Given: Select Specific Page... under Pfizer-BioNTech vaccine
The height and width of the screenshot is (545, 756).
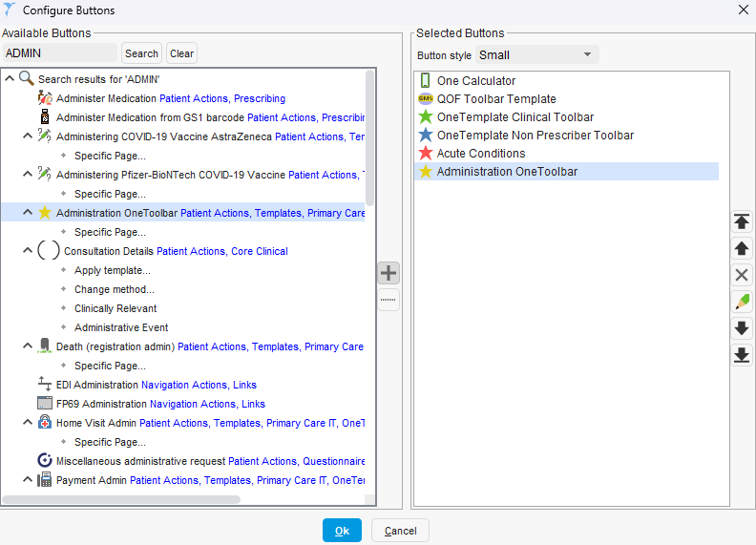Looking at the screenshot, I should [x=110, y=194].
